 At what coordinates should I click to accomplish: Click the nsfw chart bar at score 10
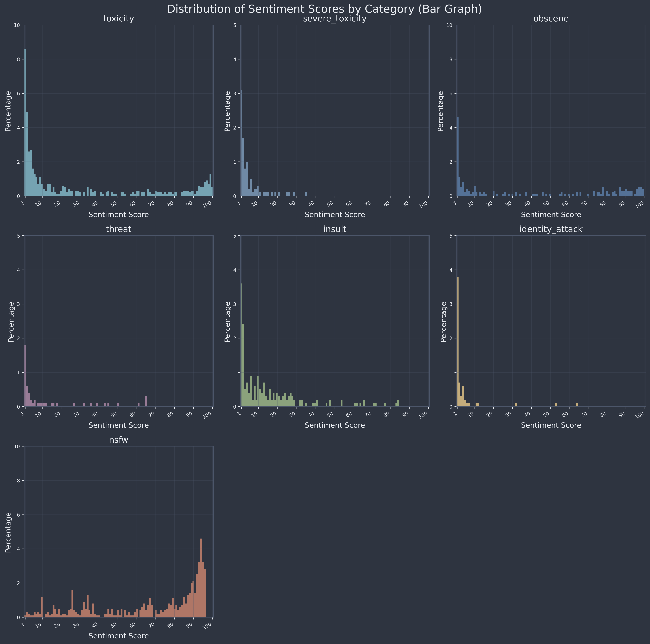(x=42, y=607)
